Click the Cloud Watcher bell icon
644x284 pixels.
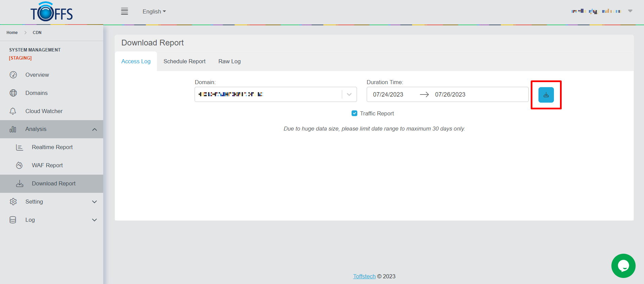point(13,111)
